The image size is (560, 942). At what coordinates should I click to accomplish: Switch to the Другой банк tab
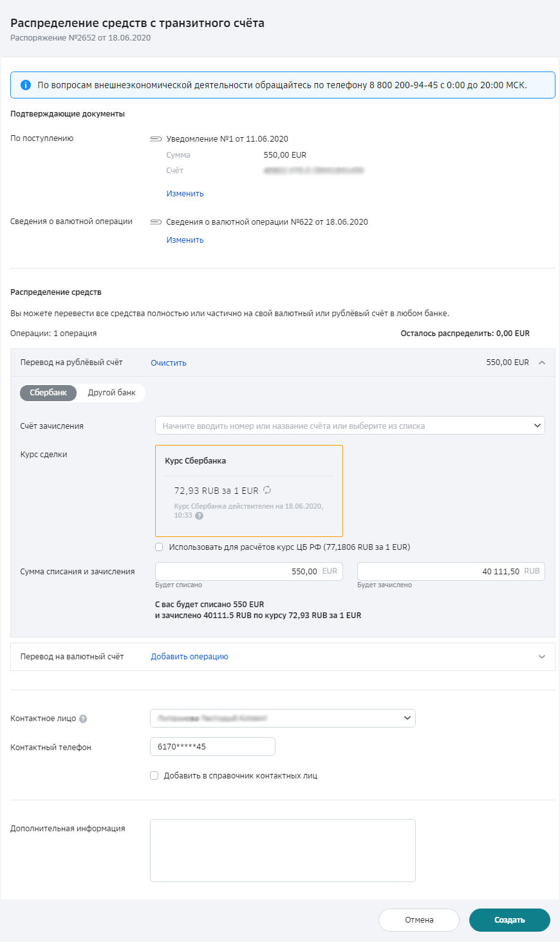click(111, 393)
